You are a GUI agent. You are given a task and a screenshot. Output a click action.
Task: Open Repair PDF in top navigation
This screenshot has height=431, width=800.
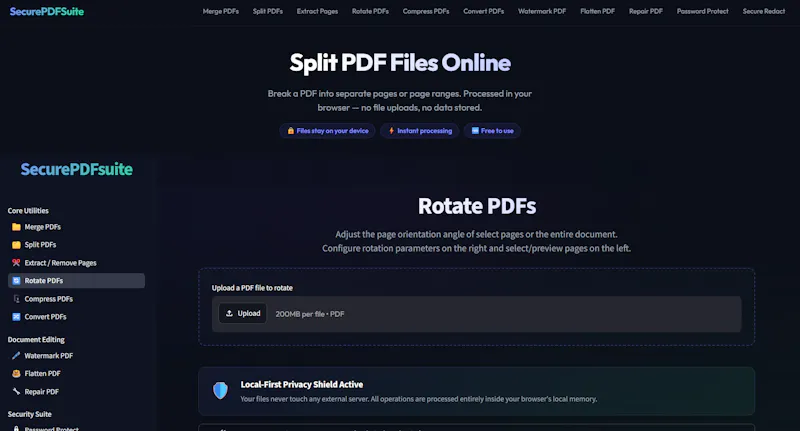(646, 11)
